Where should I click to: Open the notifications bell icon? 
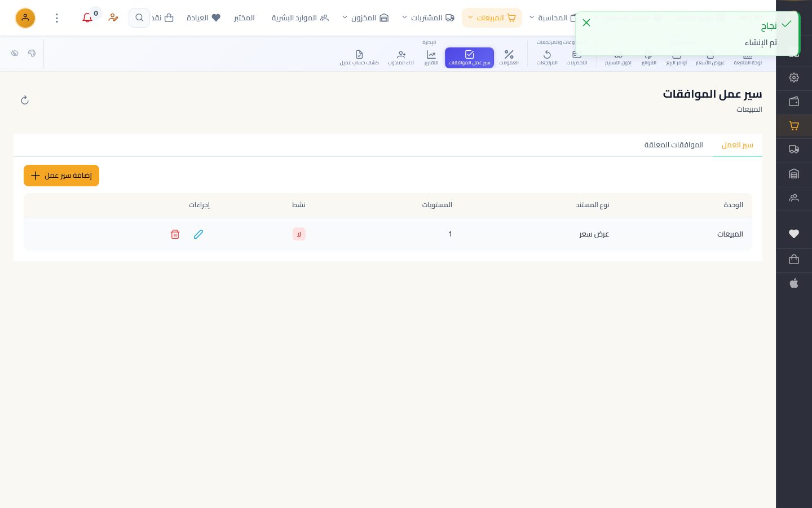click(87, 18)
